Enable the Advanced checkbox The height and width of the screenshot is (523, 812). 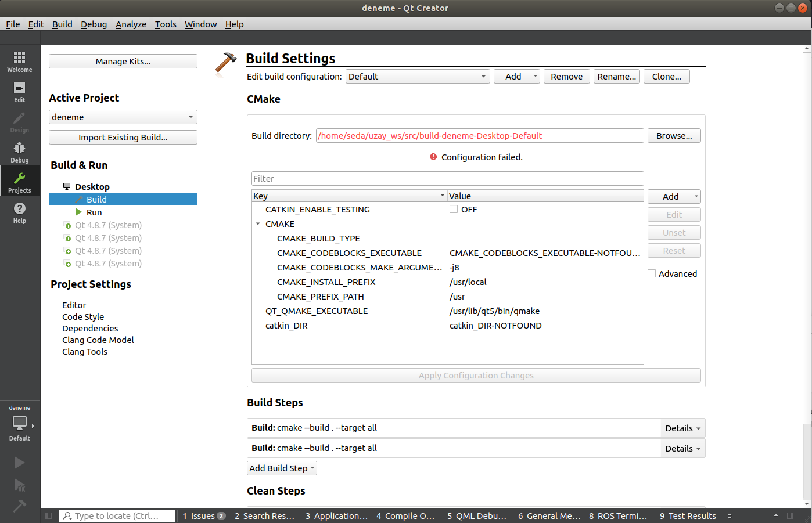[652, 274]
